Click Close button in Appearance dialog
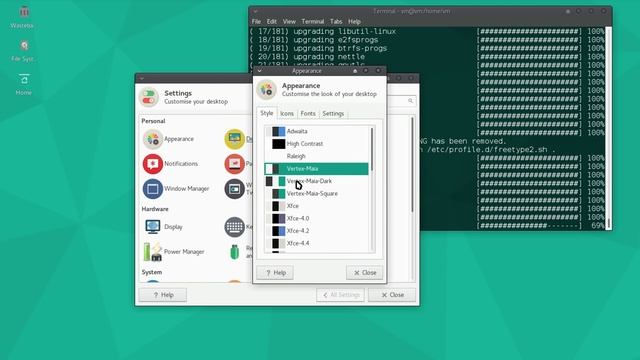The width and height of the screenshot is (640, 360). (x=364, y=273)
